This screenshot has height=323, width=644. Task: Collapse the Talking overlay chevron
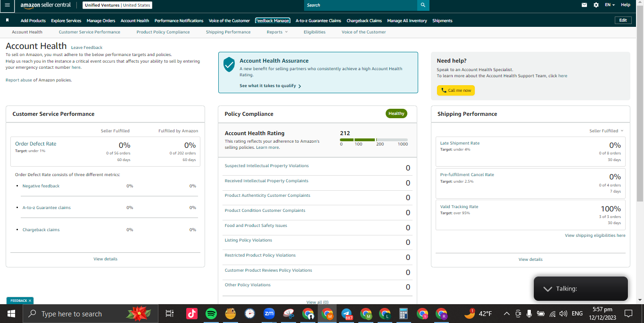[547, 289]
